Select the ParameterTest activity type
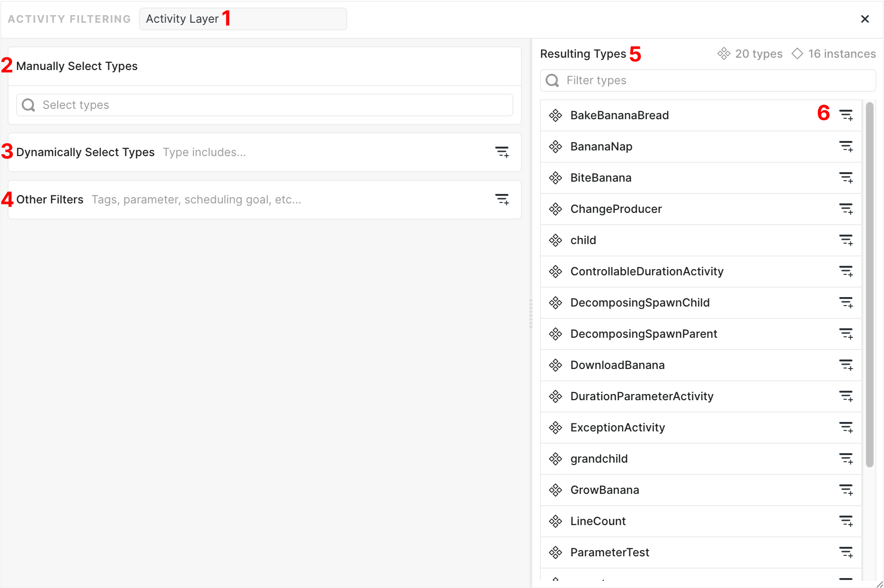This screenshot has width=884, height=588. pyautogui.click(x=610, y=552)
